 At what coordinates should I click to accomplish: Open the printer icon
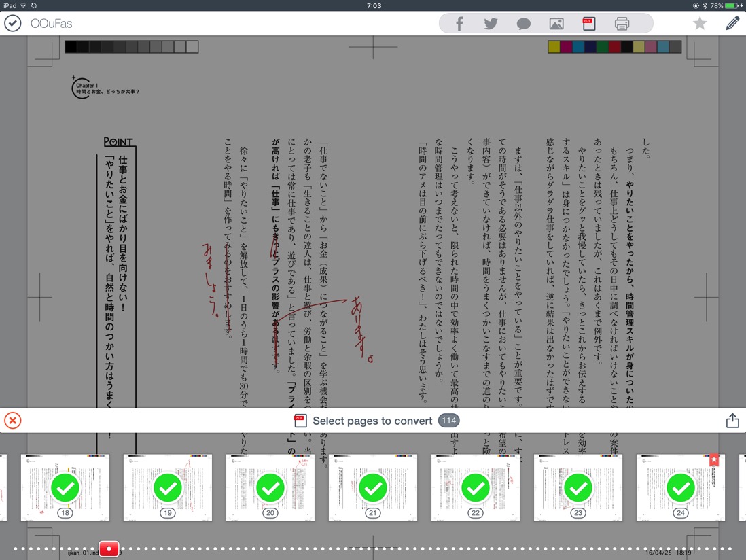622,24
